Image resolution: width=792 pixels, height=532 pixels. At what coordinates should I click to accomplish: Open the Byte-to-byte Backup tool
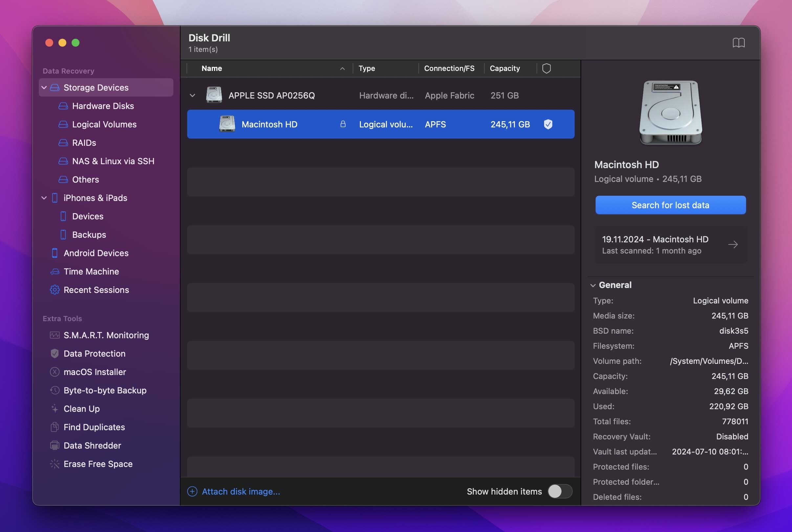(105, 390)
